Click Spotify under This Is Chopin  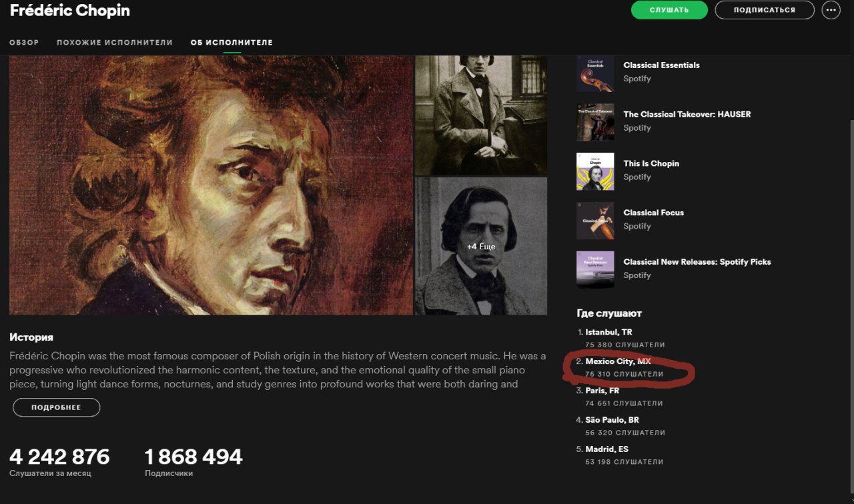point(637,177)
